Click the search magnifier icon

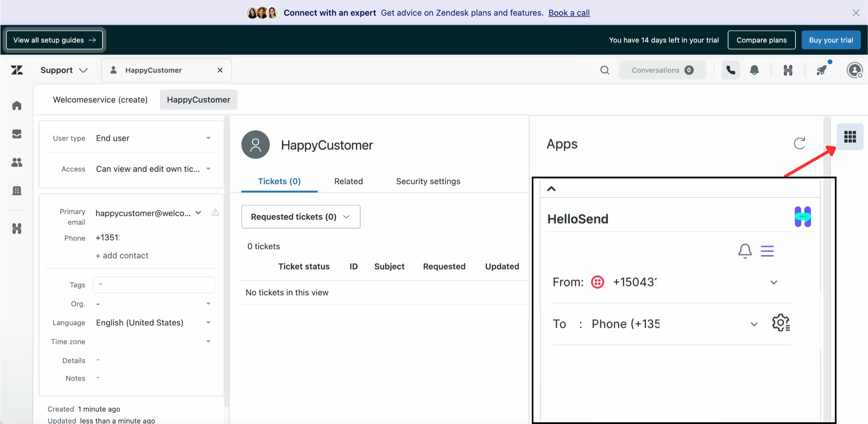pyautogui.click(x=605, y=70)
